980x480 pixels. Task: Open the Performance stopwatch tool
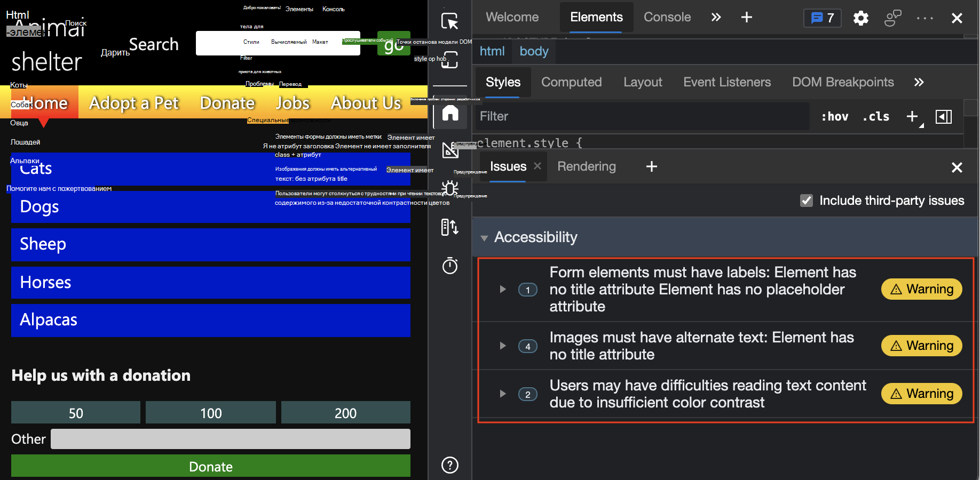coord(449,266)
